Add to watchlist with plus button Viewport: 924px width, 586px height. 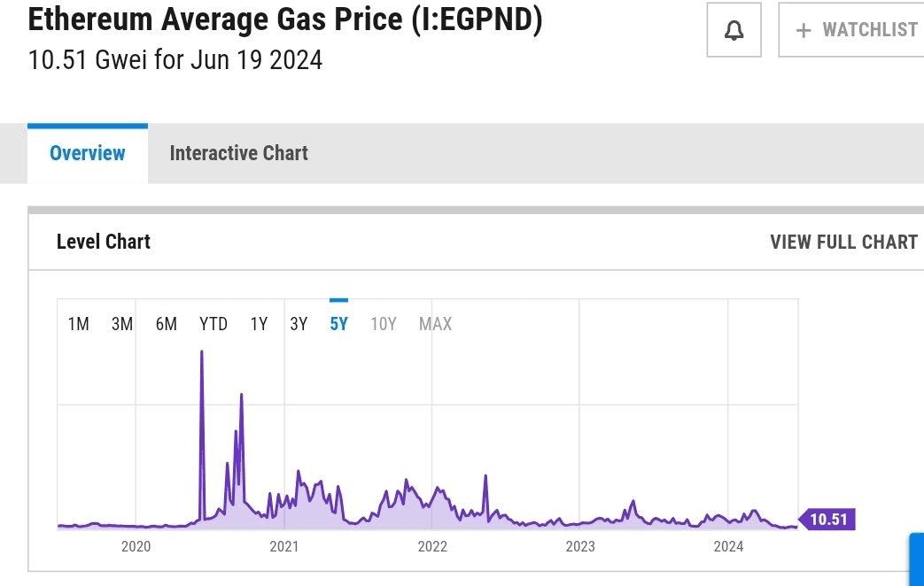pos(855,30)
